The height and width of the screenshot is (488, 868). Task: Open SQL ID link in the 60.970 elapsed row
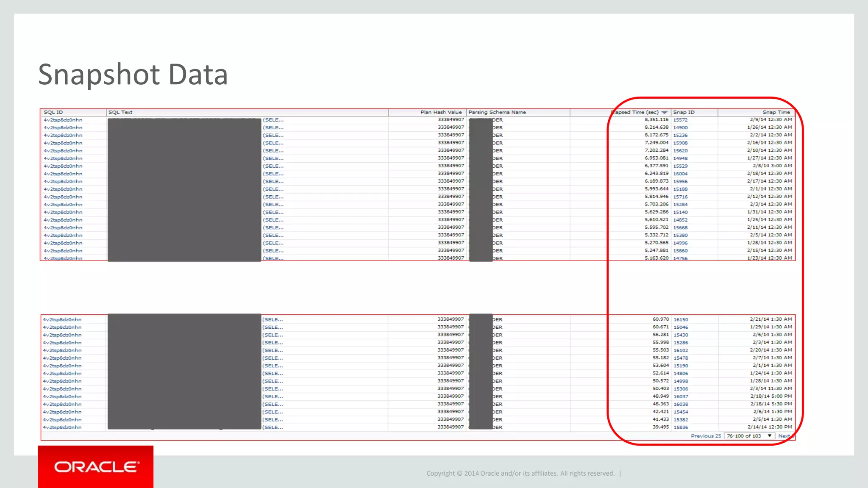(x=62, y=320)
